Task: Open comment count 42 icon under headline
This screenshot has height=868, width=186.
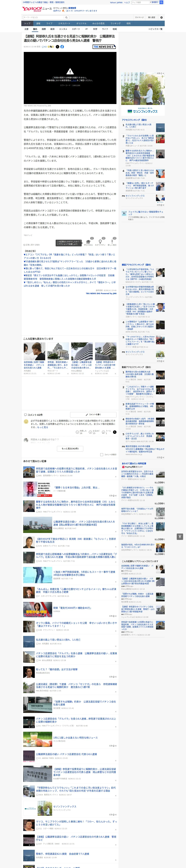Action: click(x=44, y=47)
